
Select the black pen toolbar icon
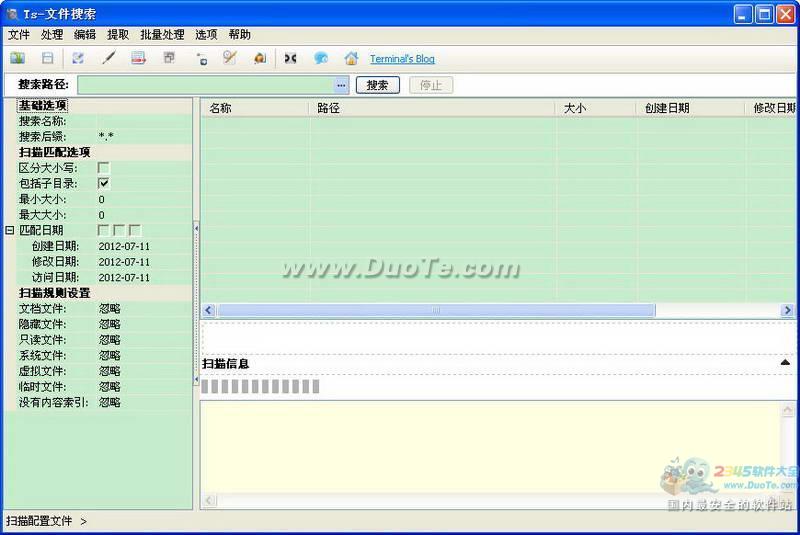pyautogui.click(x=108, y=58)
